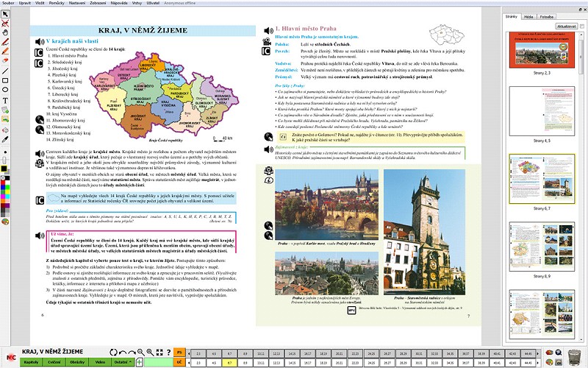Viewport: 588px width, 368px height.
Task: Select the eraser tool
Action: (x=5, y=60)
